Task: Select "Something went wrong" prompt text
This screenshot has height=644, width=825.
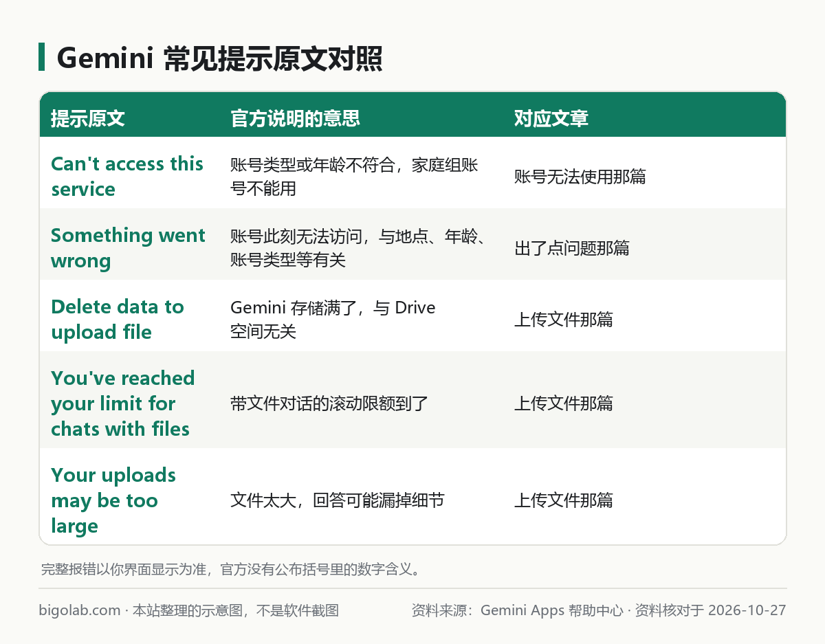Action: point(128,248)
